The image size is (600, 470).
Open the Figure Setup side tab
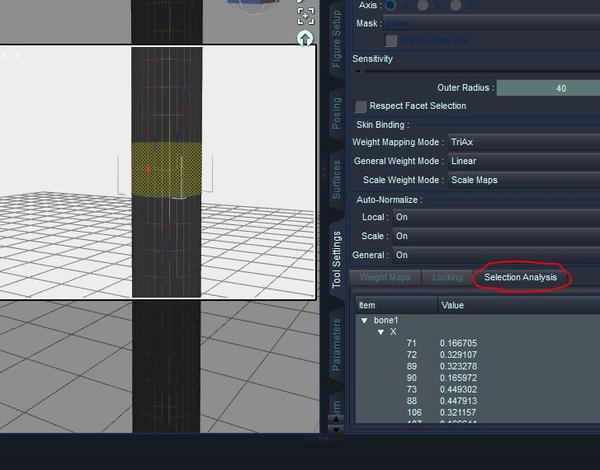click(x=336, y=39)
